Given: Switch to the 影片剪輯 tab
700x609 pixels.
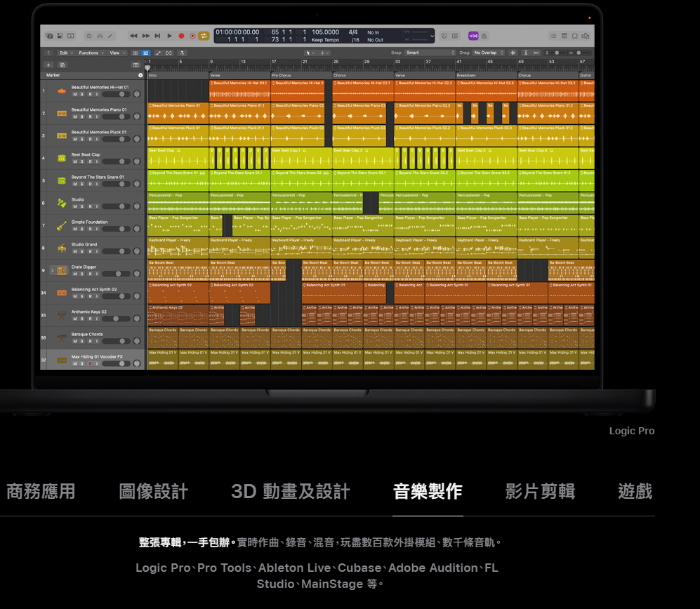Looking at the screenshot, I should (x=540, y=491).
